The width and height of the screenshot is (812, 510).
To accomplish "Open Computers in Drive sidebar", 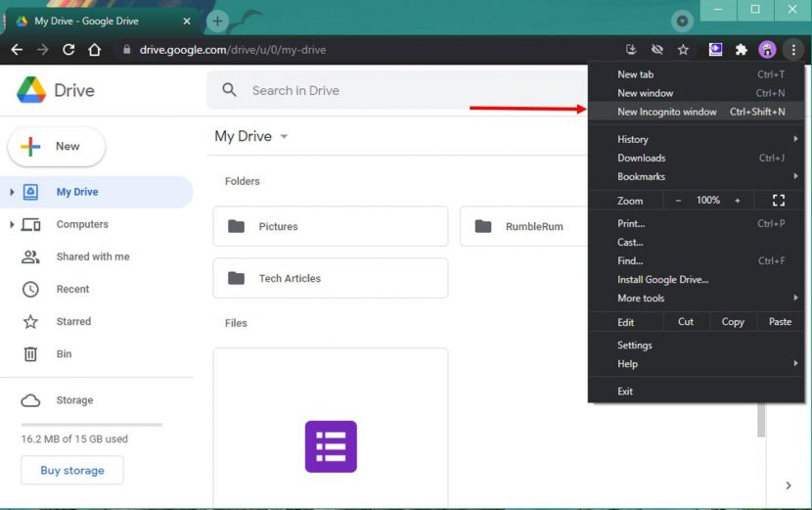I will pos(82,224).
